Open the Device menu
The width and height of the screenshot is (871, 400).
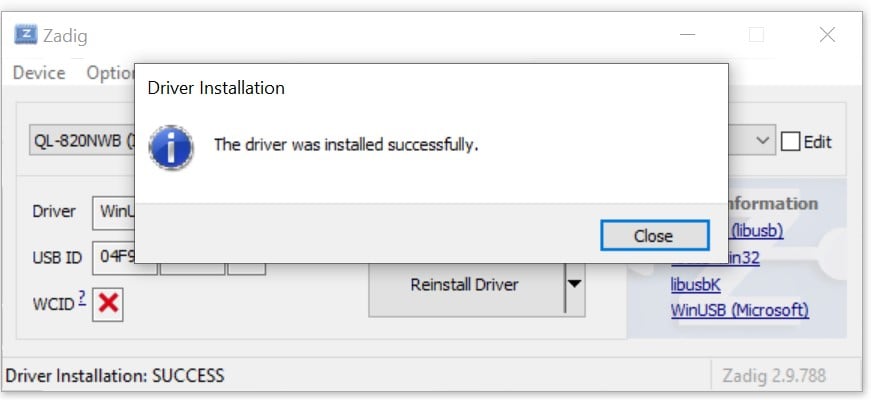pos(39,73)
